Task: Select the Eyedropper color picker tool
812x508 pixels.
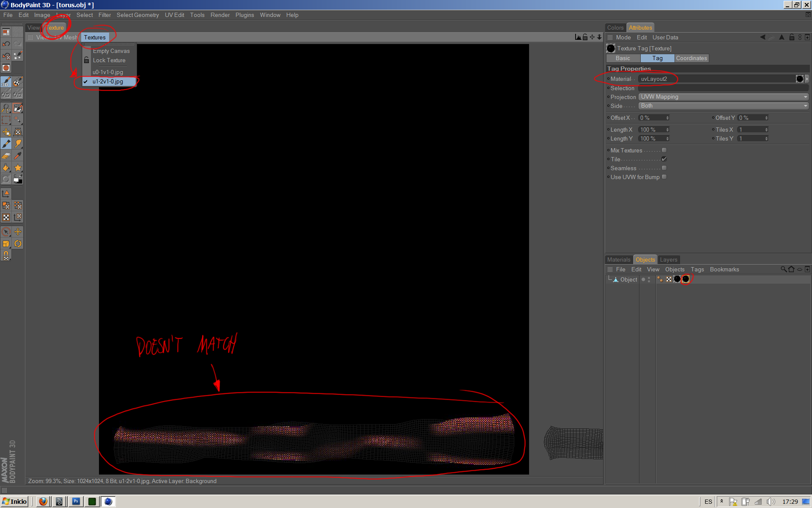Action: [18, 156]
